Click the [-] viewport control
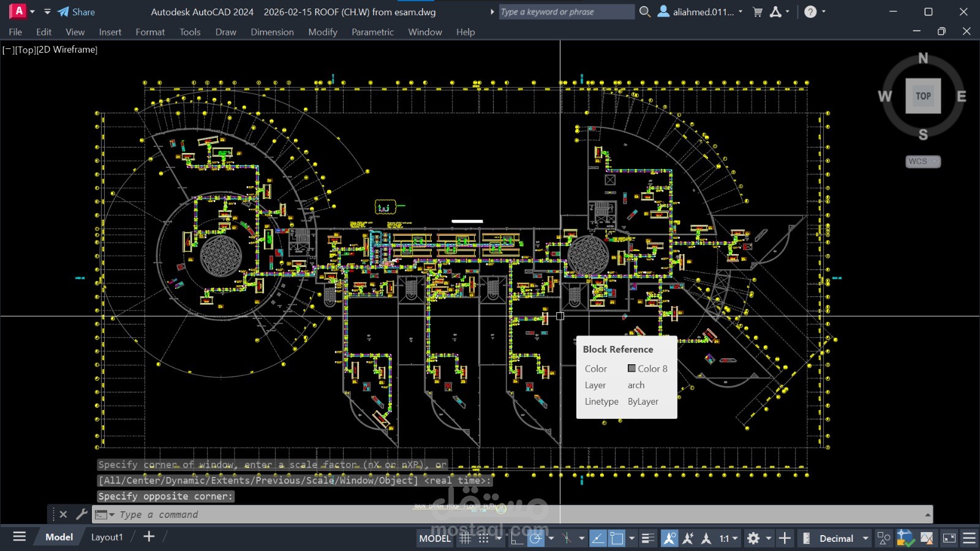 (x=8, y=50)
